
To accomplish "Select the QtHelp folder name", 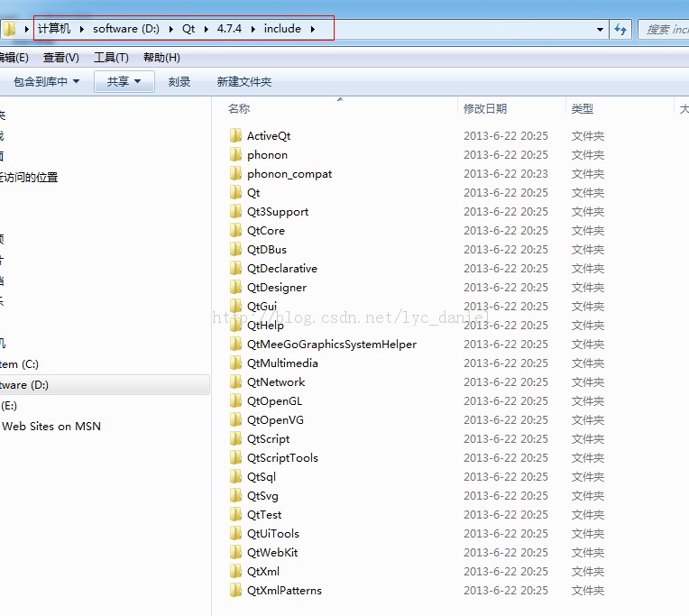I will pos(265,325).
